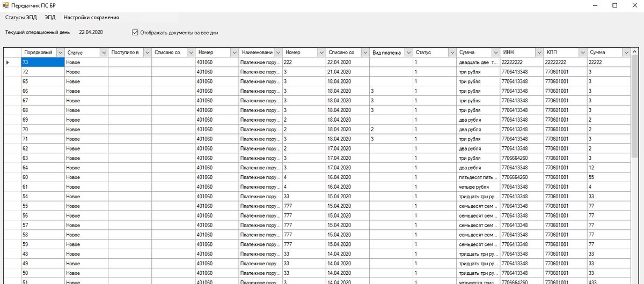Open filter dropdown of ИНН column
The image size is (644, 284).
539,53
